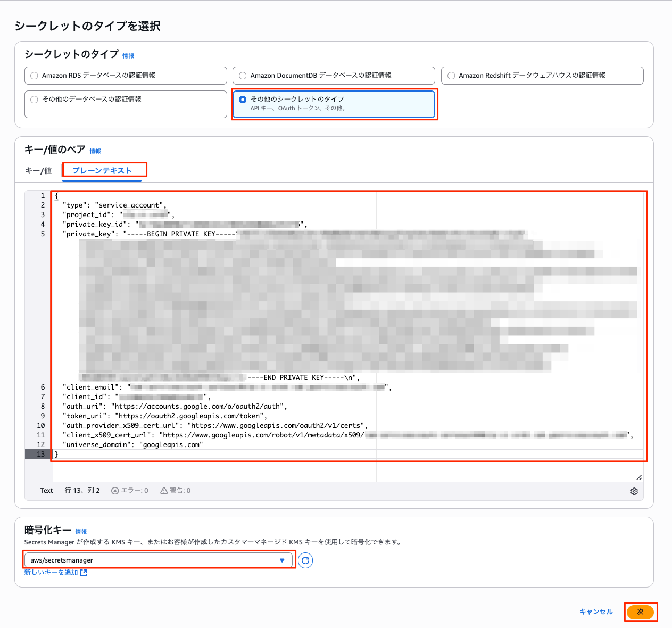672x628 pixels.
Task: Select その他のデータベースの認証情報 radio option
Action: tap(35, 100)
